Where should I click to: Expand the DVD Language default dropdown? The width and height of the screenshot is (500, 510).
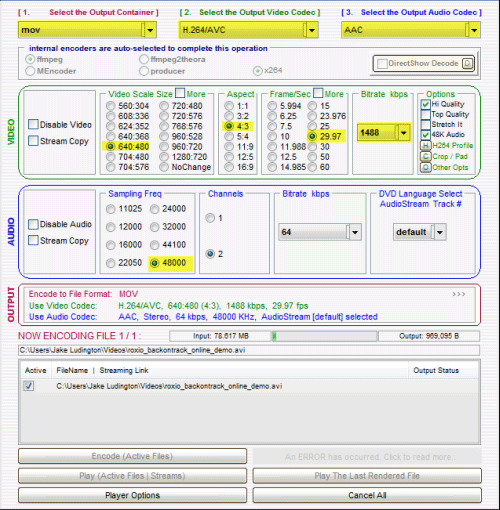[440, 232]
